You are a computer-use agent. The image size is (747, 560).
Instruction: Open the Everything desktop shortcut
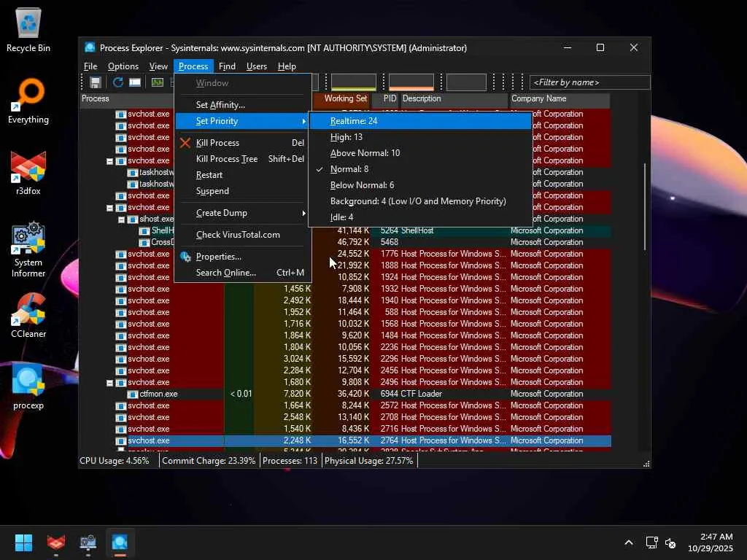pyautogui.click(x=28, y=101)
